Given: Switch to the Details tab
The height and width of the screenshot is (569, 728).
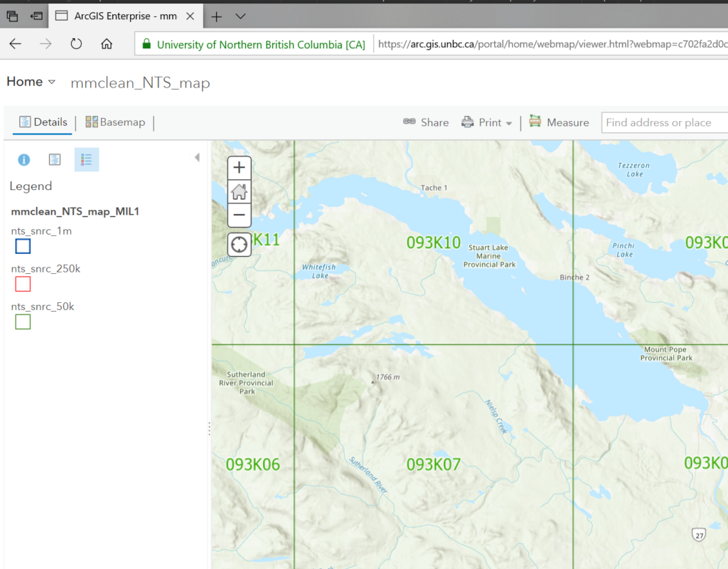Looking at the screenshot, I should coord(43,122).
